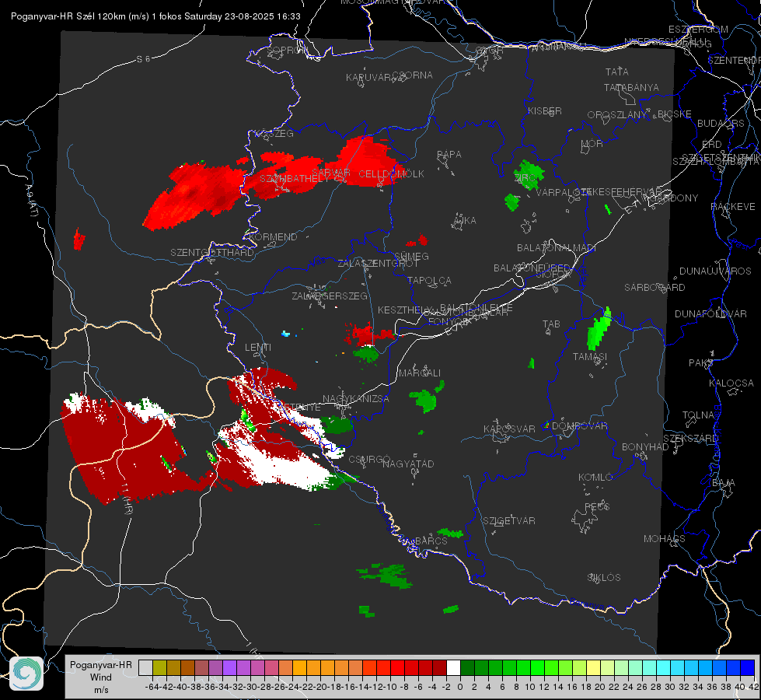Click the OROSZLÁNY city label
This screenshot has height=700, width=761.
click(x=617, y=115)
